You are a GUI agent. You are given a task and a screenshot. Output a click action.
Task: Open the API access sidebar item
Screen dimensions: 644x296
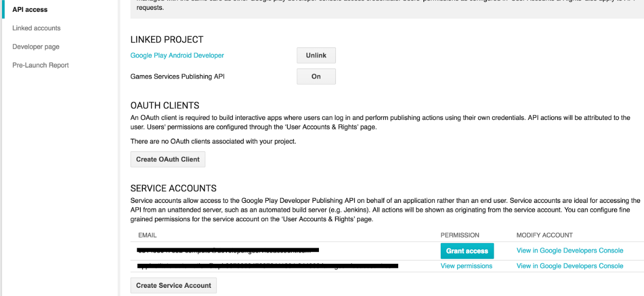click(x=30, y=9)
